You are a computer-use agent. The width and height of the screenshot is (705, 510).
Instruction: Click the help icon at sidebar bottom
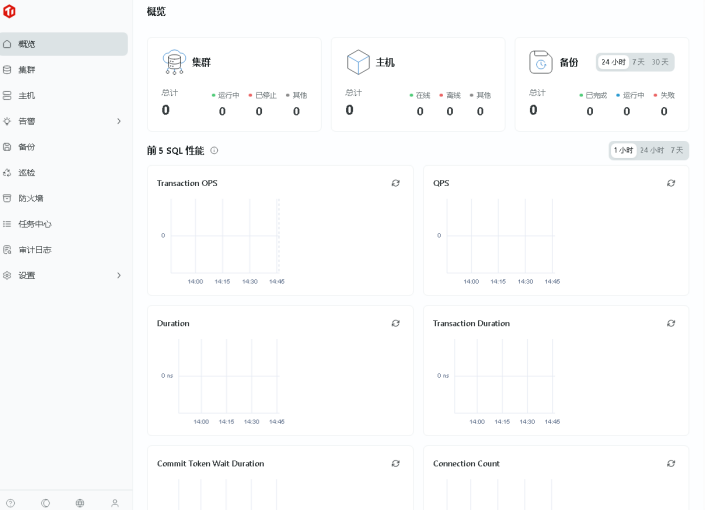click(x=10, y=503)
